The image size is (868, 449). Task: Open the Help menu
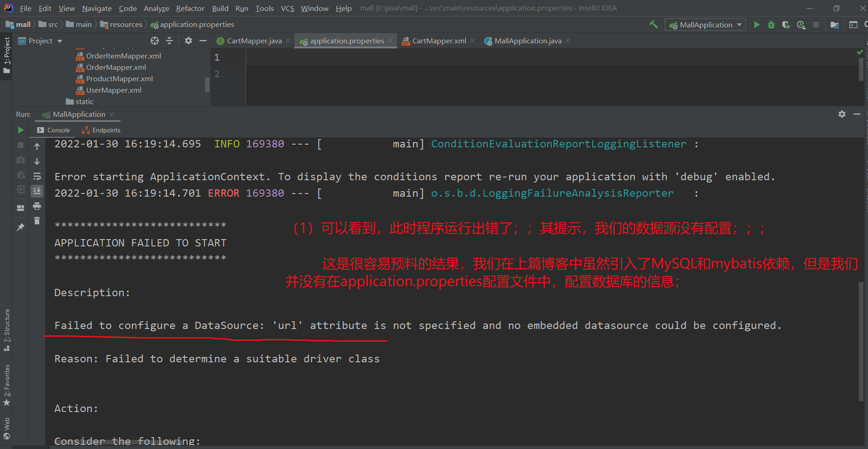(x=344, y=8)
